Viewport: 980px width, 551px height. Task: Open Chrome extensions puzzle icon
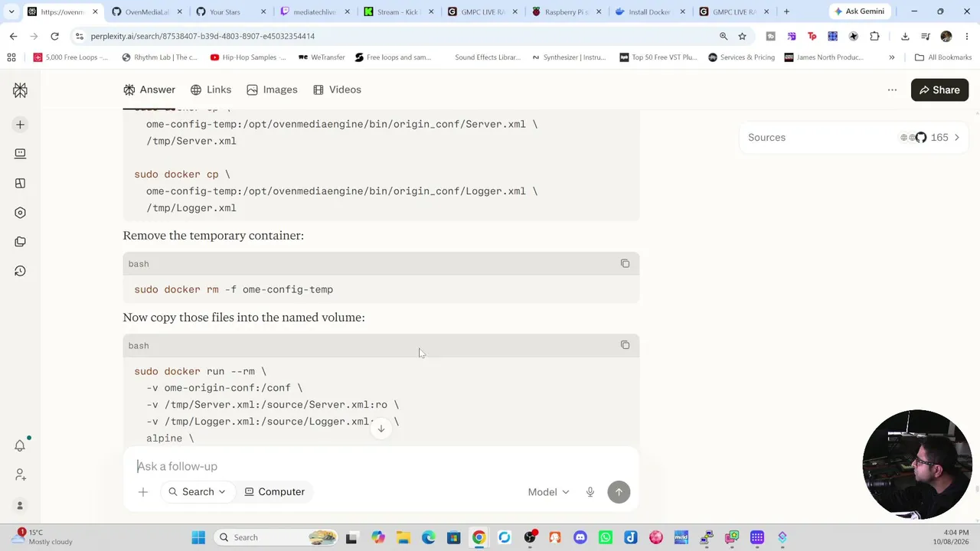coord(874,36)
